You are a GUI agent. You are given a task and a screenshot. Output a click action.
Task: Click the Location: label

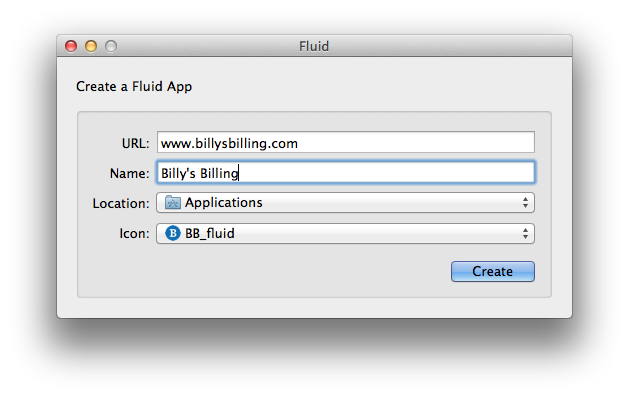(121, 203)
